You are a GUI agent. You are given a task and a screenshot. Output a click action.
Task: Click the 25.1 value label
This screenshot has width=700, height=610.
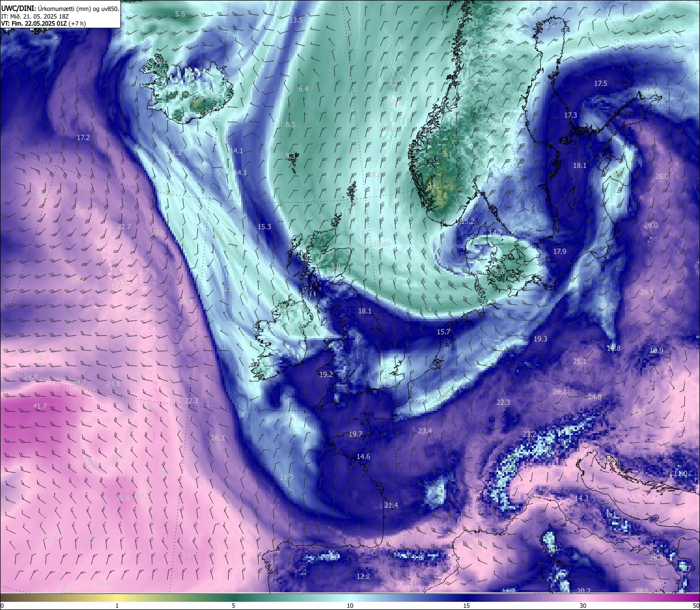(x=580, y=362)
